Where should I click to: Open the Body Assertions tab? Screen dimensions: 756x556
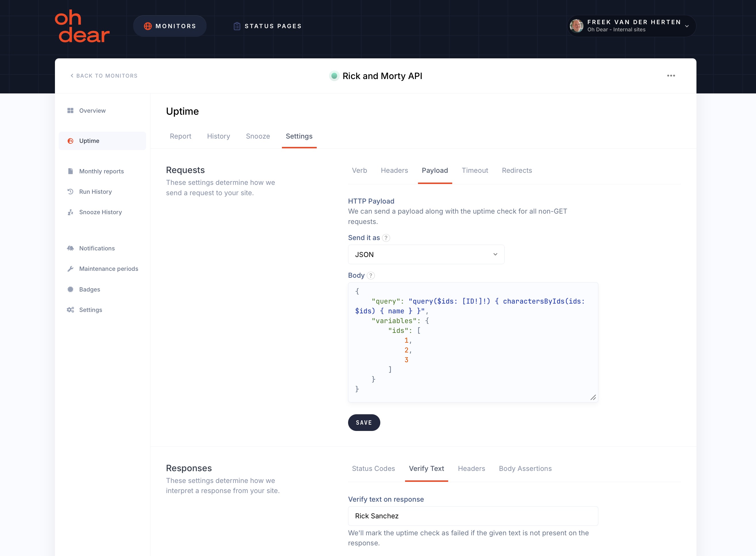pos(525,469)
